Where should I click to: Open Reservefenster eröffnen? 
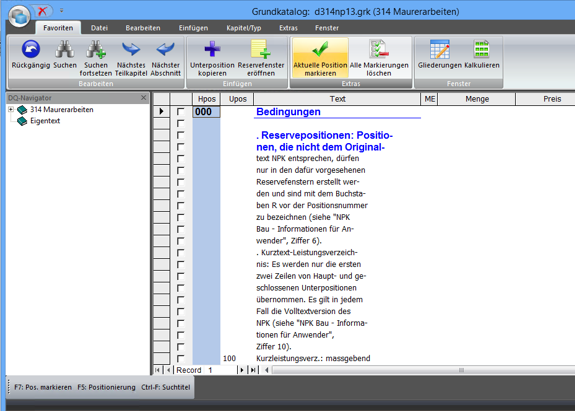pos(261,58)
